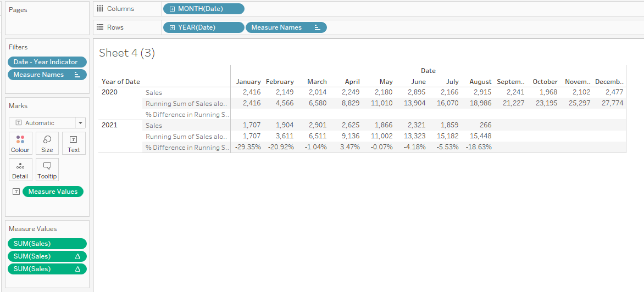Select the cell value 2,901
Viewport: 644px width, 292px height.
coord(318,125)
